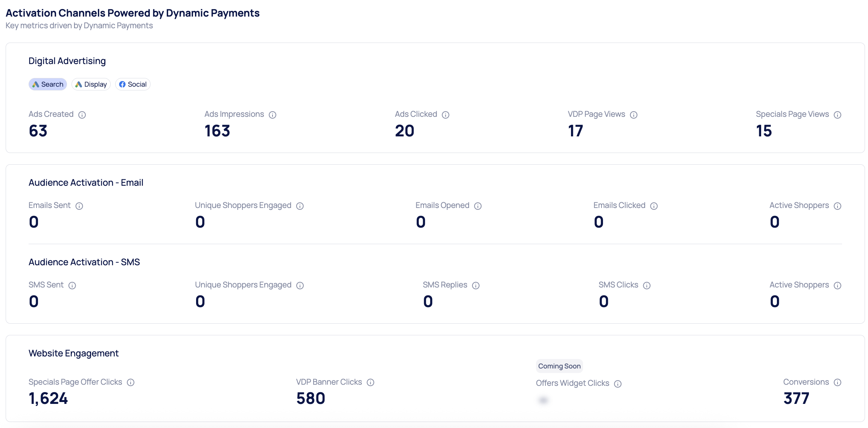The image size is (868, 428).
Task: Switch to the Social advertising tab
Action: (133, 84)
